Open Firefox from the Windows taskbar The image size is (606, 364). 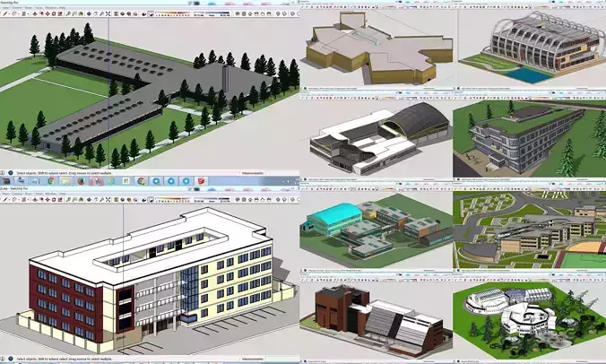coord(81,181)
